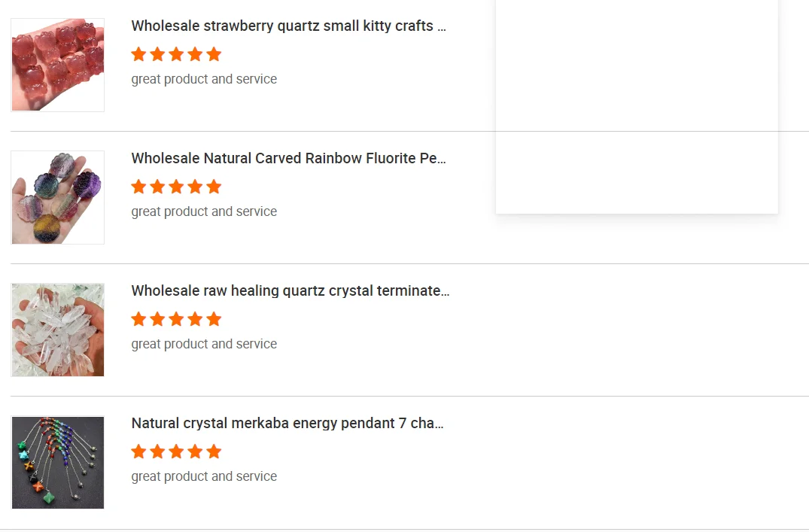Open raw healing quartz crystal product link
Screen dimensions: 809x532
[x=290, y=290]
